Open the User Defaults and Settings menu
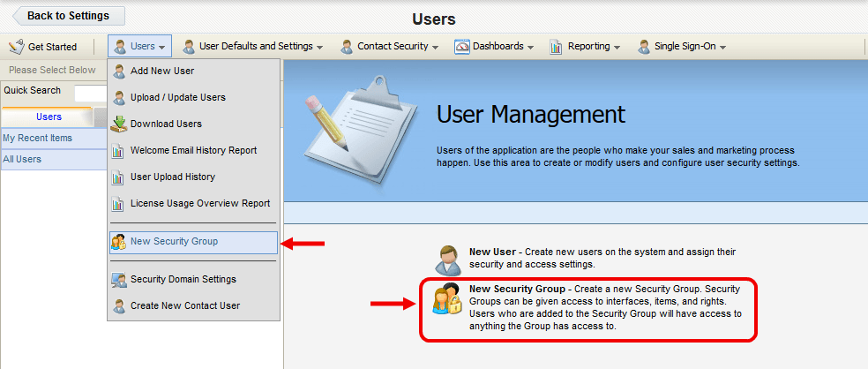 (256, 47)
